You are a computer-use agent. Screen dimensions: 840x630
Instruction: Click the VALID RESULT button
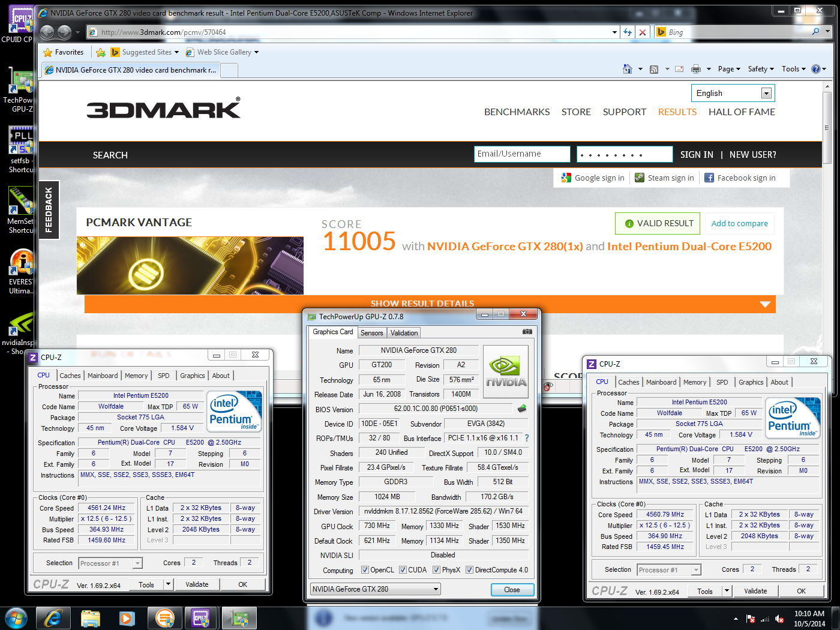(x=658, y=223)
